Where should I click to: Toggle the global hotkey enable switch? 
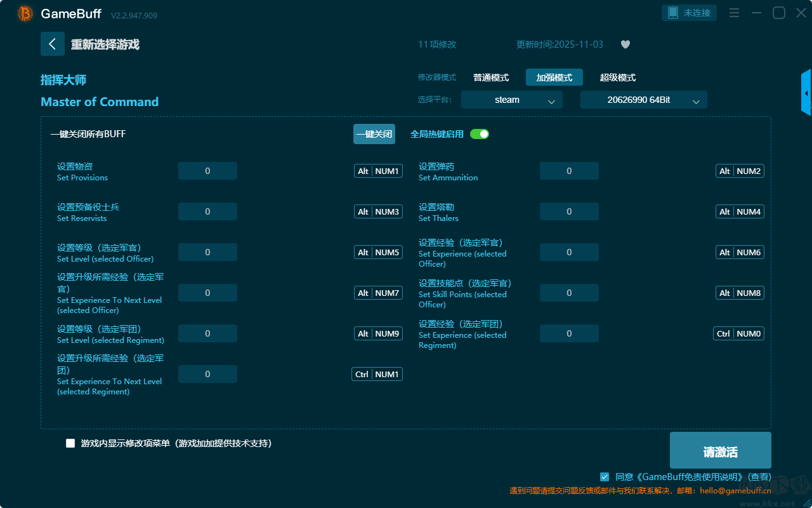(x=480, y=134)
